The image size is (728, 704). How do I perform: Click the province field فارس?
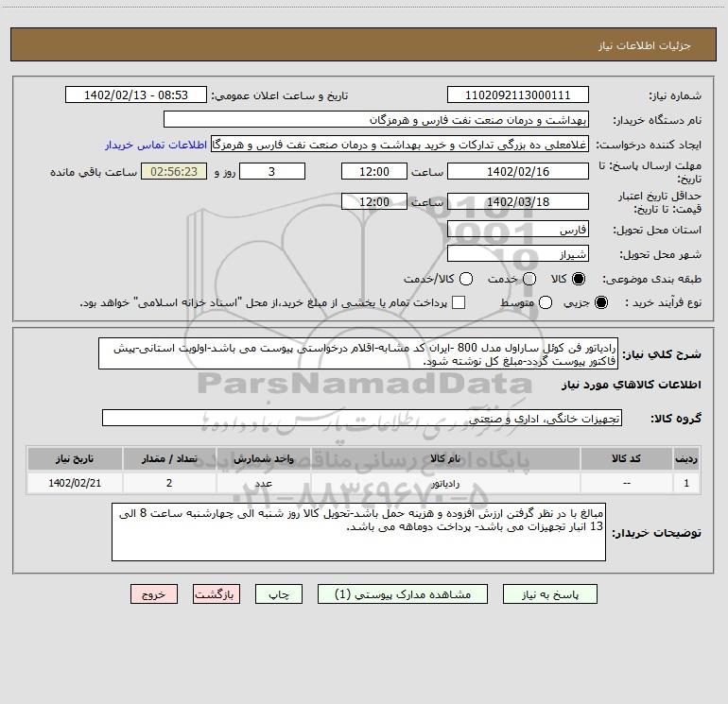click(518, 230)
